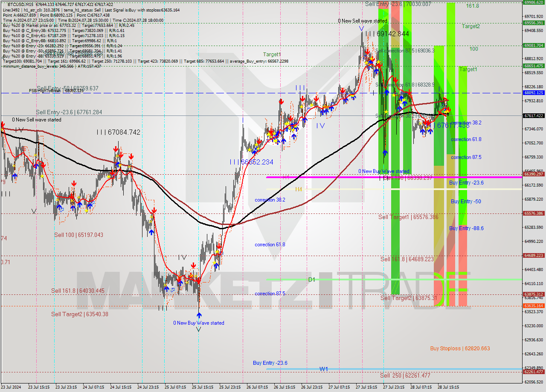Click the '26 Jul 15:15' time axis label
546x392 pixels.
pyautogui.click(x=285, y=387)
